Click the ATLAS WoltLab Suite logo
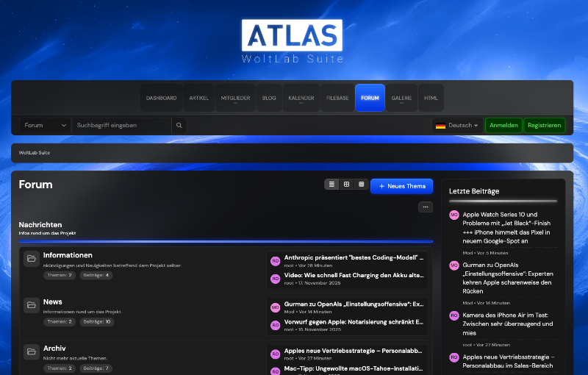 292,41
